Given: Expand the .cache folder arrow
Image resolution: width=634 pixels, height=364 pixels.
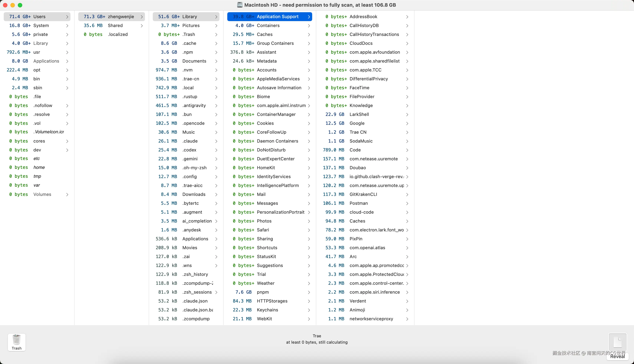Looking at the screenshot, I should 216,44.
